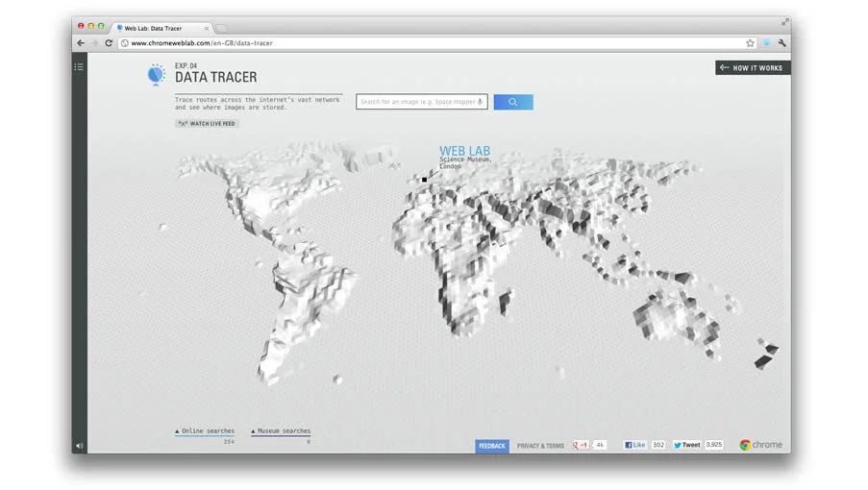Click the Twitter Tweet button
This screenshot has height=490, width=868.
[687, 445]
